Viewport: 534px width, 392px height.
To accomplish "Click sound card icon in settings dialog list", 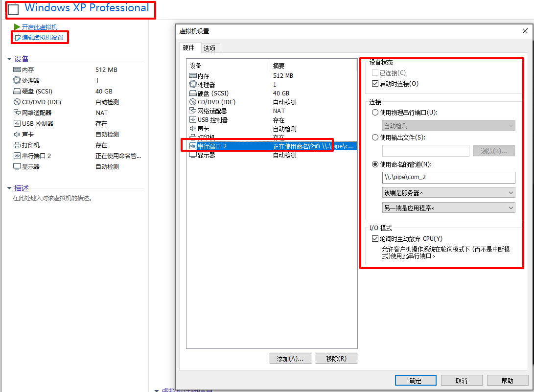I will tap(193, 128).
